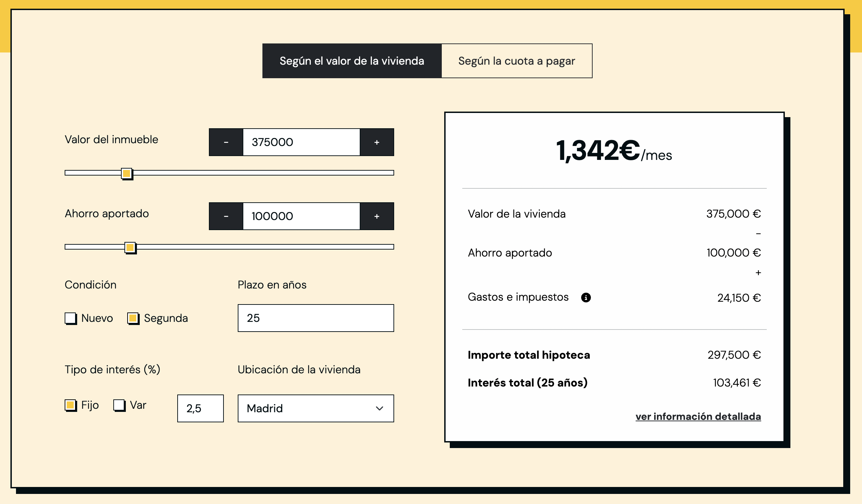Click the Tipo de interés (%) label
Viewport: 862px width, 504px height.
tap(112, 369)
